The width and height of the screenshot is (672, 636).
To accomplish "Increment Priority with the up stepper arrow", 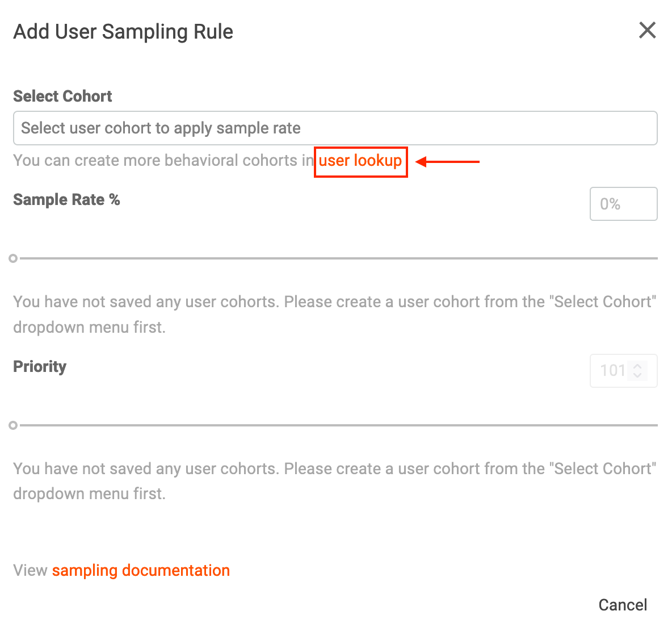I will [x=638, y=367].
